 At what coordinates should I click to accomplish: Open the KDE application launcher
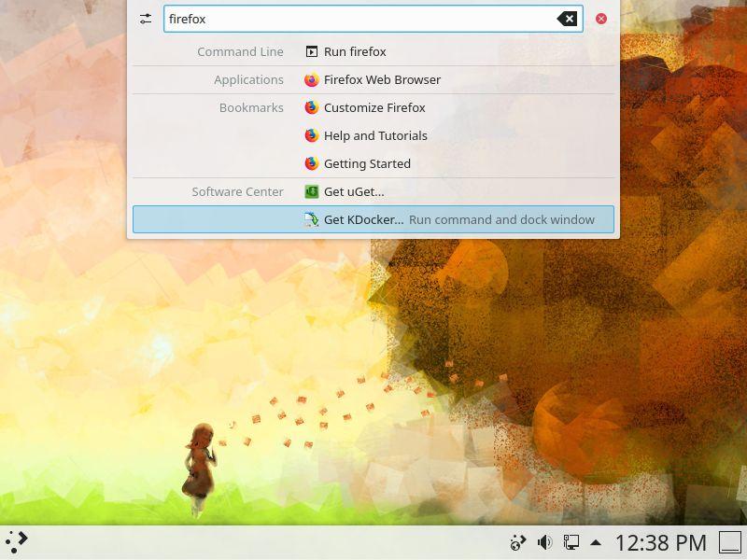coord(17,541)
